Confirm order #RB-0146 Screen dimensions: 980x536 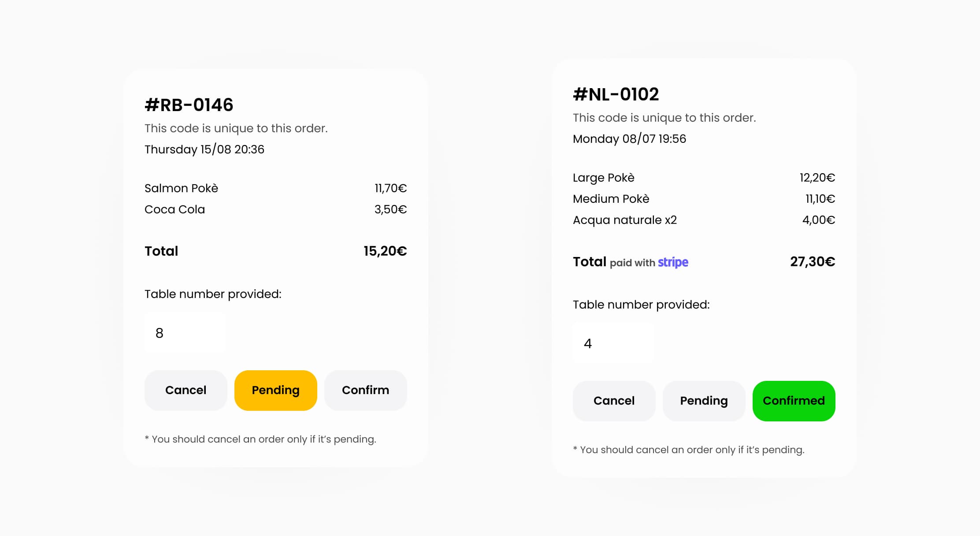[366, 390]
